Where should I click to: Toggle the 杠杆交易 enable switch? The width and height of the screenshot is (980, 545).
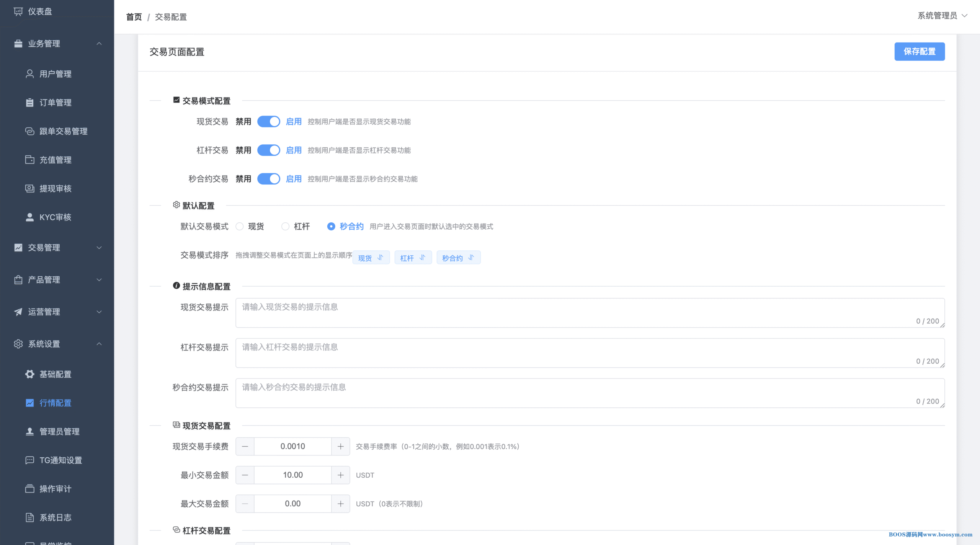click(268, 150)
